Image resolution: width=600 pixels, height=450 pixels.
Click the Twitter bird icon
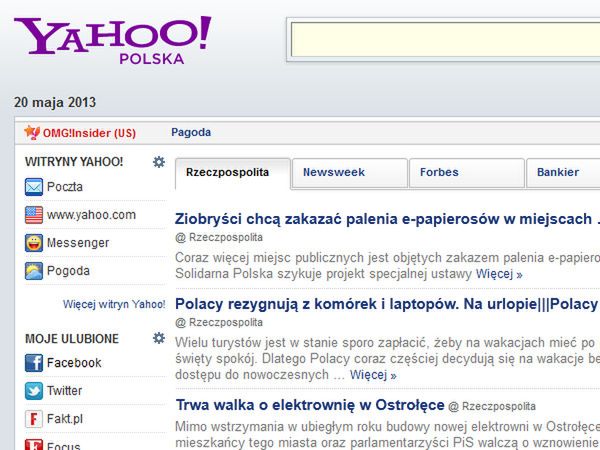34,391
